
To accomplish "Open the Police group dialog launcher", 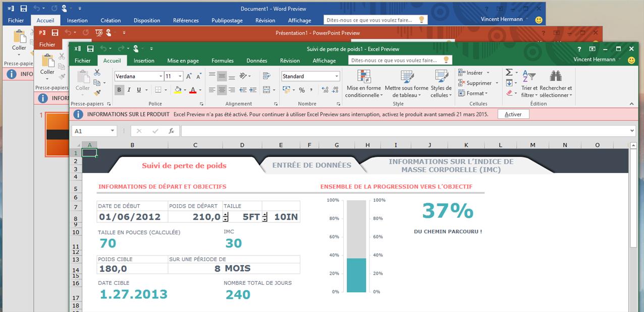I will click(202, 104).
